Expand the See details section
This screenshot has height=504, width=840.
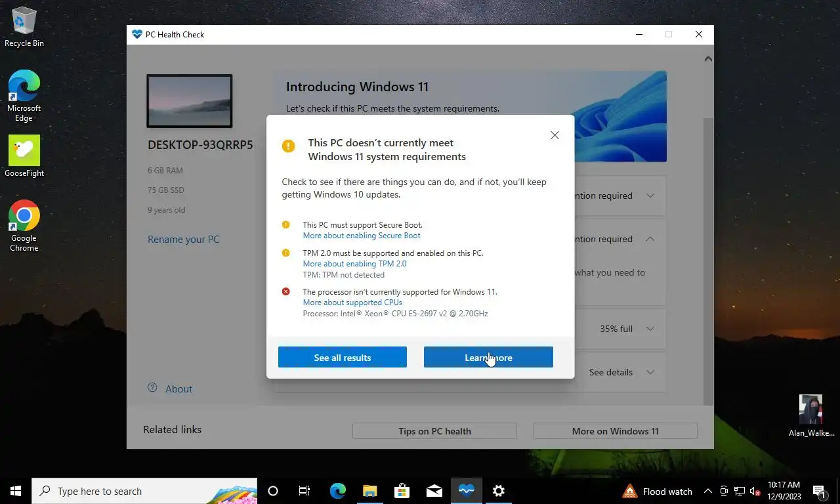click(650, 372)
